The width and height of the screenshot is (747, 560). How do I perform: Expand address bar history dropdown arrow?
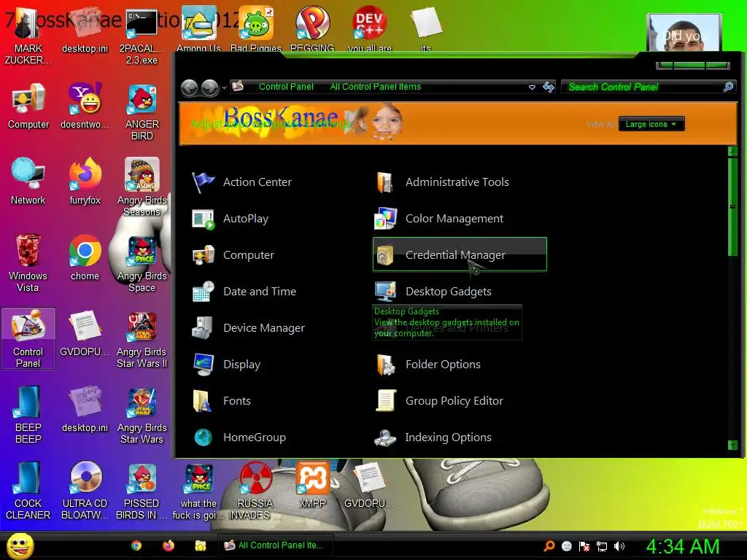coord(532,87)
